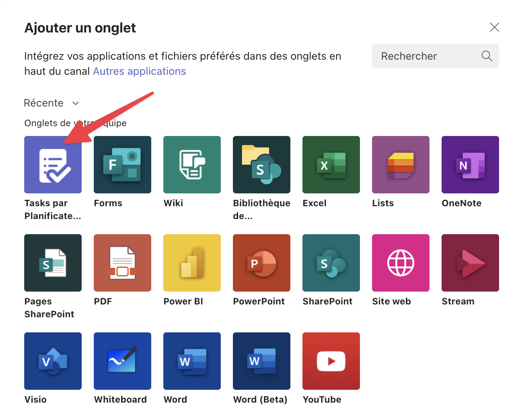Select the Forms app icon
Screen dimensions: 521x420
click(122, 165)
